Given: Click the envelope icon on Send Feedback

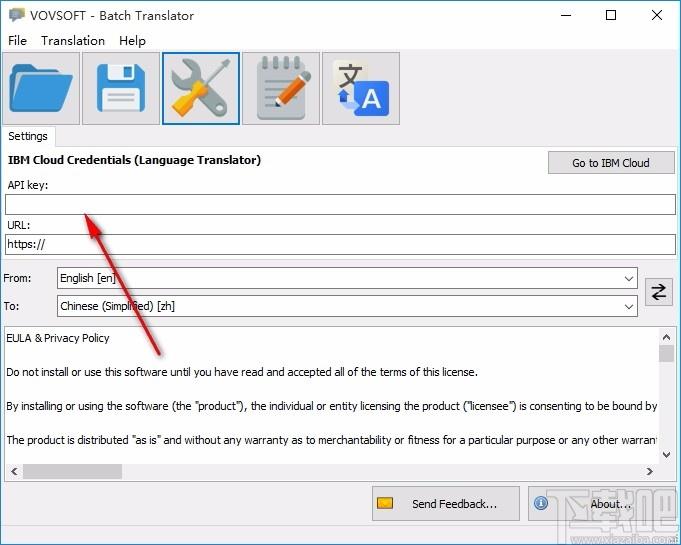Looking at the screenshot, I should tap(385, 503).
